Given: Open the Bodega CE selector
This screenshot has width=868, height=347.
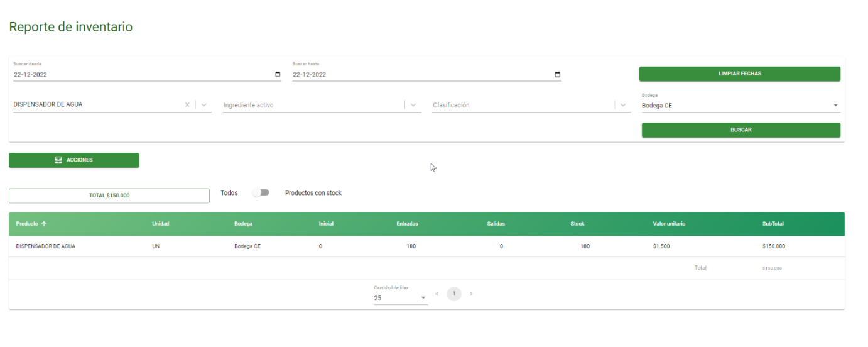Looking at the screenshot, I should [741, 106].
